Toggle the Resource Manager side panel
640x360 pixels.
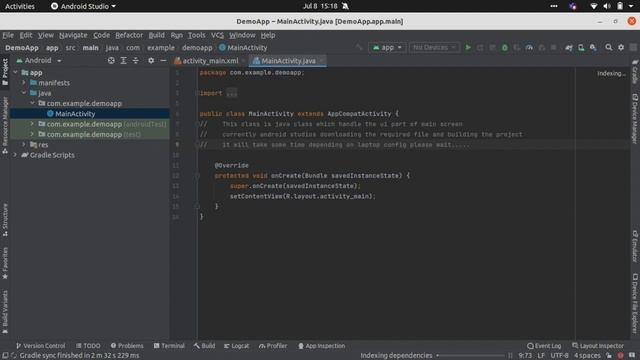click(x=5, y=125)
